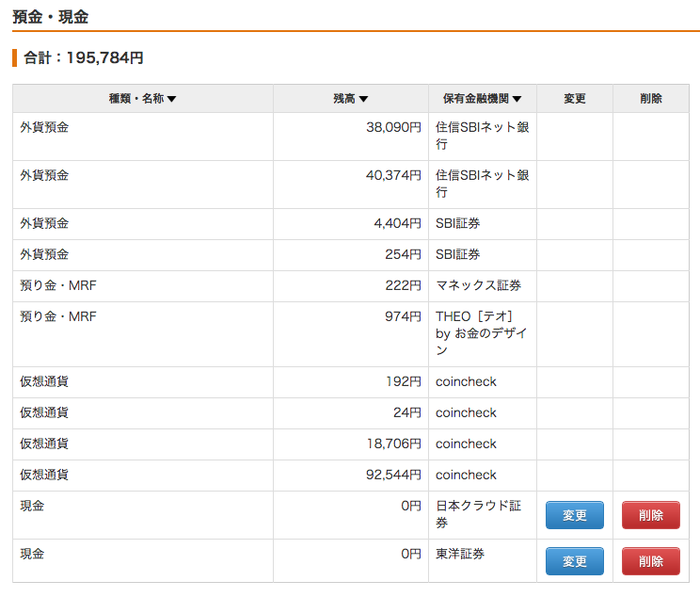Click SBI証券 cell in 4,404円 row
Viewport: 700px width, 597px height.
tap(483, 224)
